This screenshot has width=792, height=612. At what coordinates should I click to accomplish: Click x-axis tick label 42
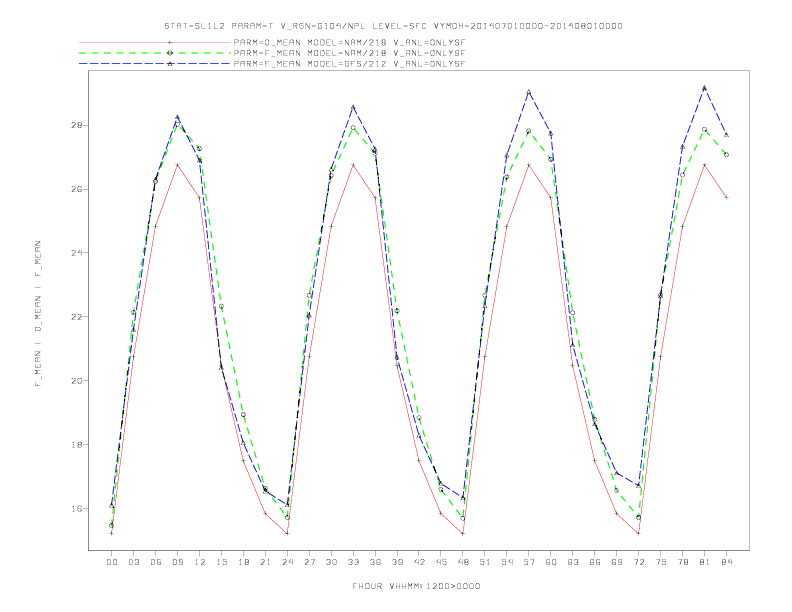tap(419, 562)
